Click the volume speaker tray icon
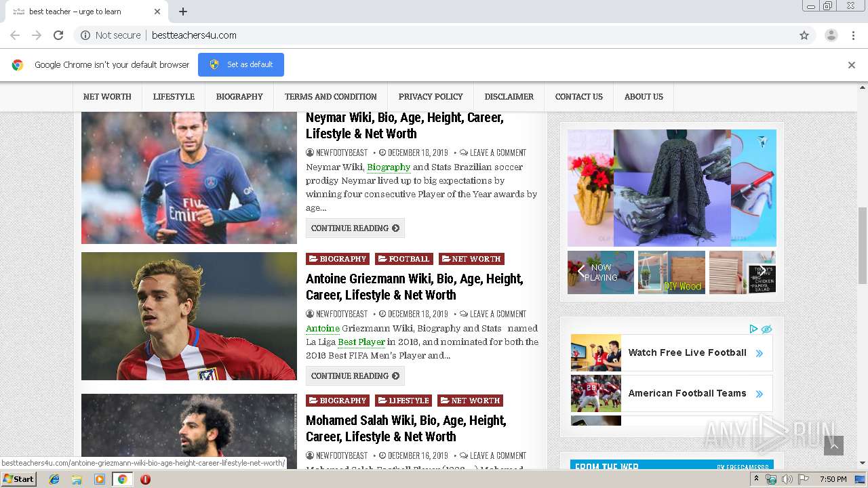The image size is (868, 488). [787, 479]
